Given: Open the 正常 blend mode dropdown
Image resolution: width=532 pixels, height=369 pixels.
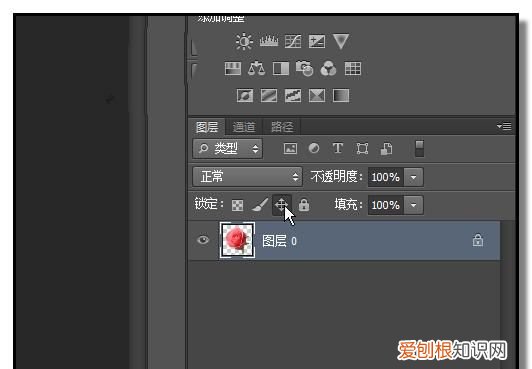Looking at the screenshot, I should point(247,176).
